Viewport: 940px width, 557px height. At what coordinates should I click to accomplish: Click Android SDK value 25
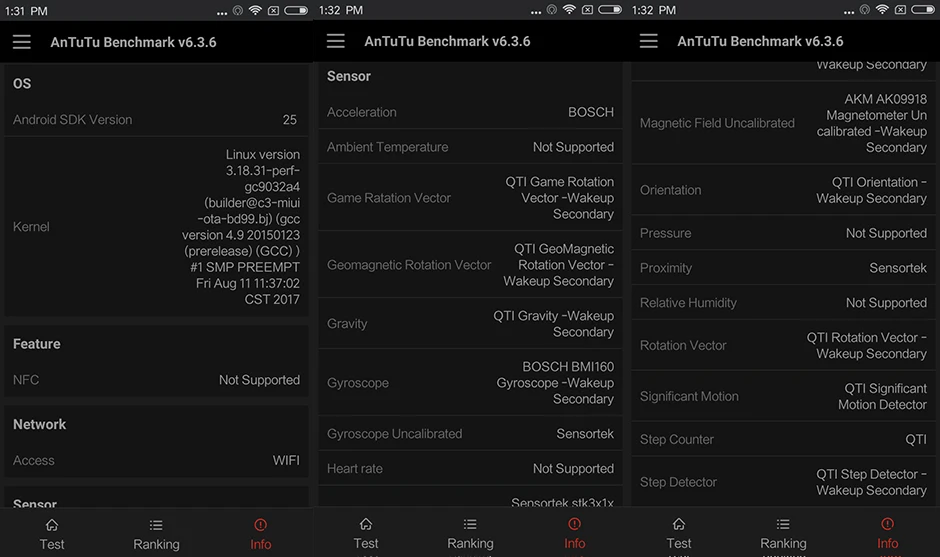pyautogui.click(x=290, y=119)
